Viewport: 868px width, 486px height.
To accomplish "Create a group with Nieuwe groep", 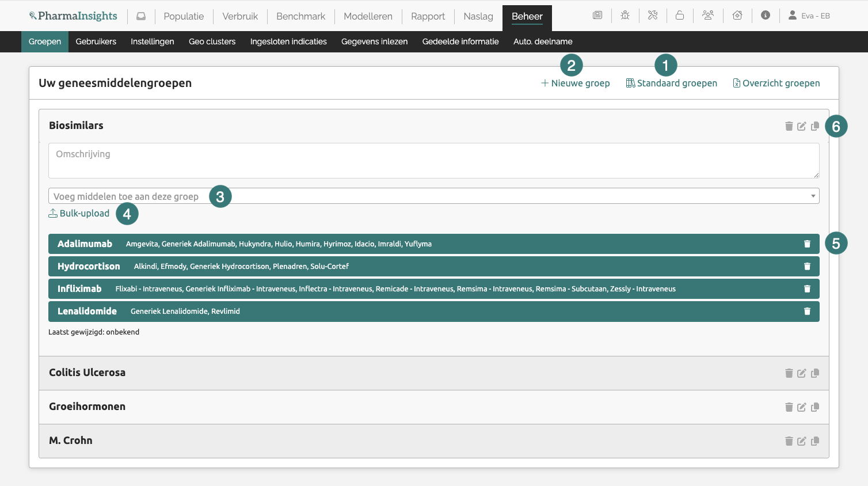I will (x=576, y=83).
